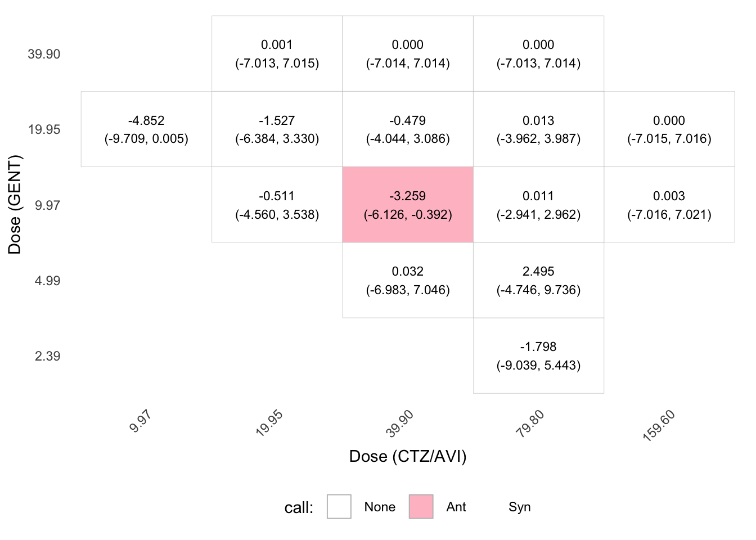Click the pink cell with value -3.259
Image resolution: width=756 pixels, height=540 pixels.
[408, 205]
